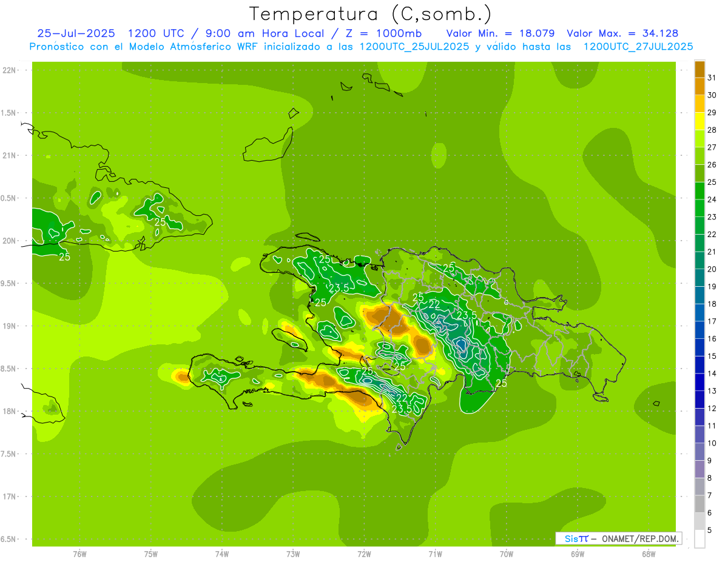Image resolution: width=728 pixels, height=562 pixels.
Task: Click the legend value '28'
Action: [712, 130]
